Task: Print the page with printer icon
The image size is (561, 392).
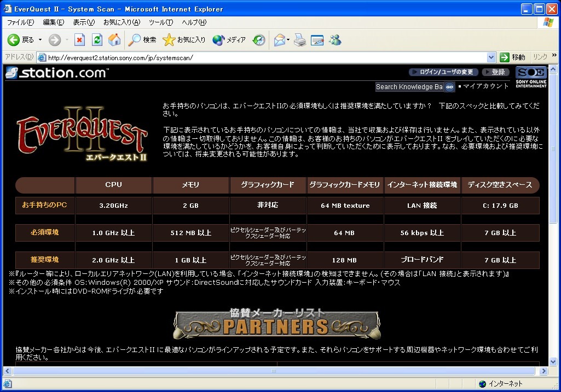Action: coord(300,40)
